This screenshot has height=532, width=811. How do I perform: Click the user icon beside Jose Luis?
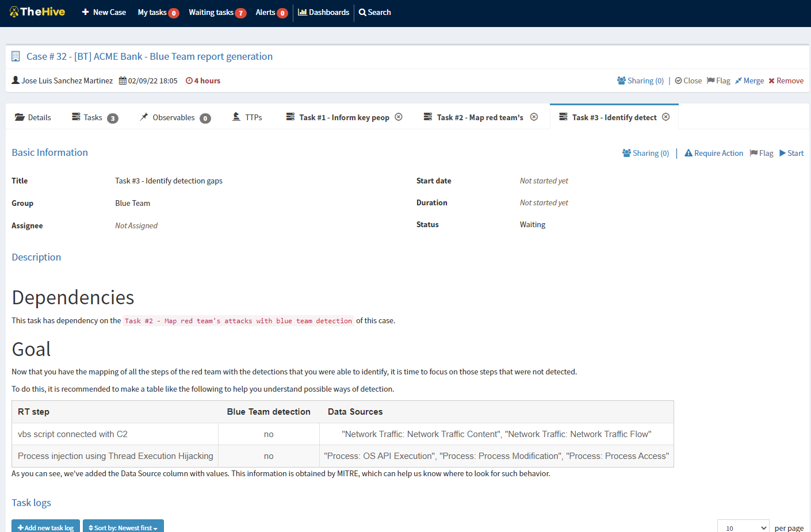pos(16,80)
